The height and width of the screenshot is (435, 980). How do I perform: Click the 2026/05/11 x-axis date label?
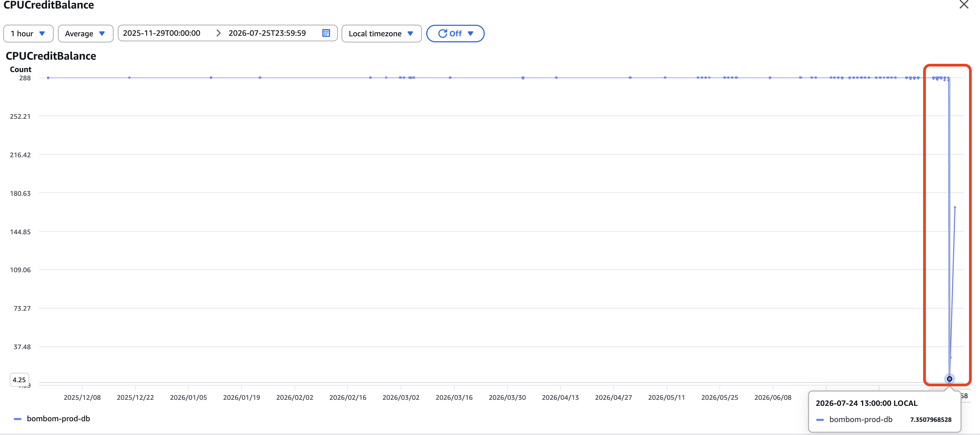point(666,397)
